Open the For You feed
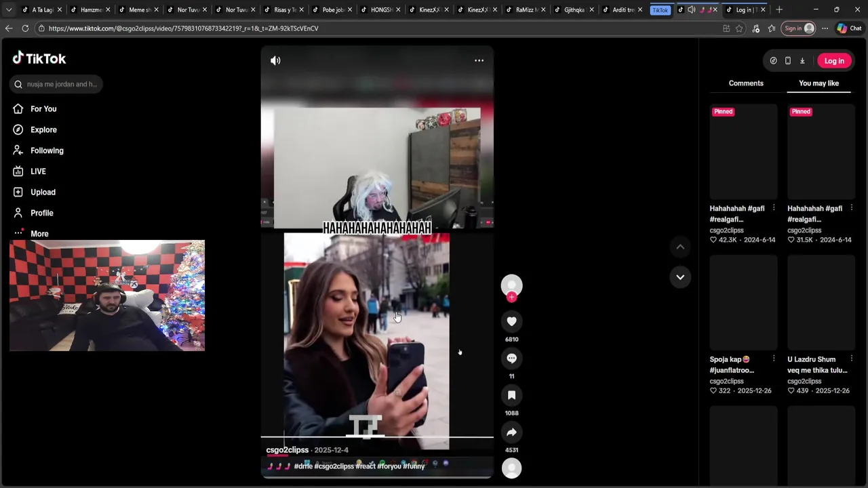The height and width of the screenshot is (488, 868). [43, 108]
